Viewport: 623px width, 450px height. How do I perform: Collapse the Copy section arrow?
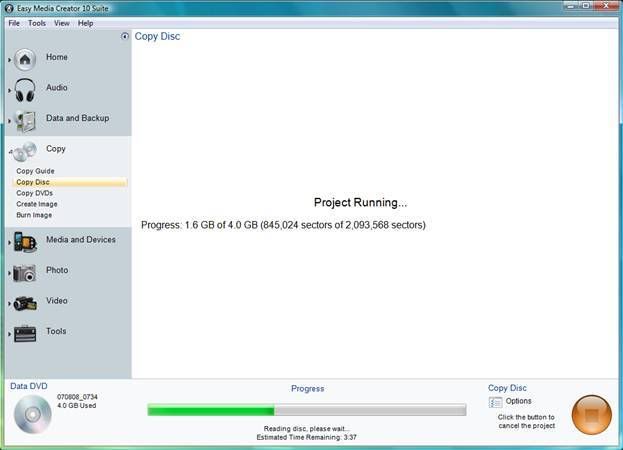[10, 151]
